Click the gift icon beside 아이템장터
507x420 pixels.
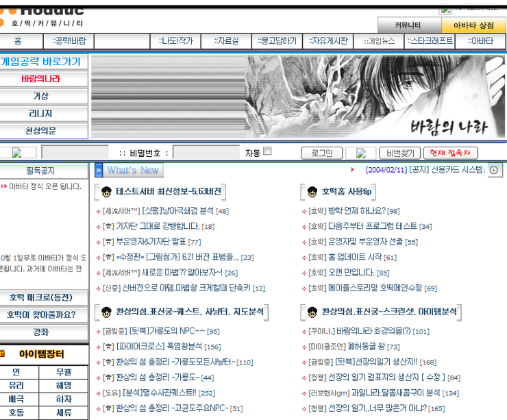(x=2, y=354)
